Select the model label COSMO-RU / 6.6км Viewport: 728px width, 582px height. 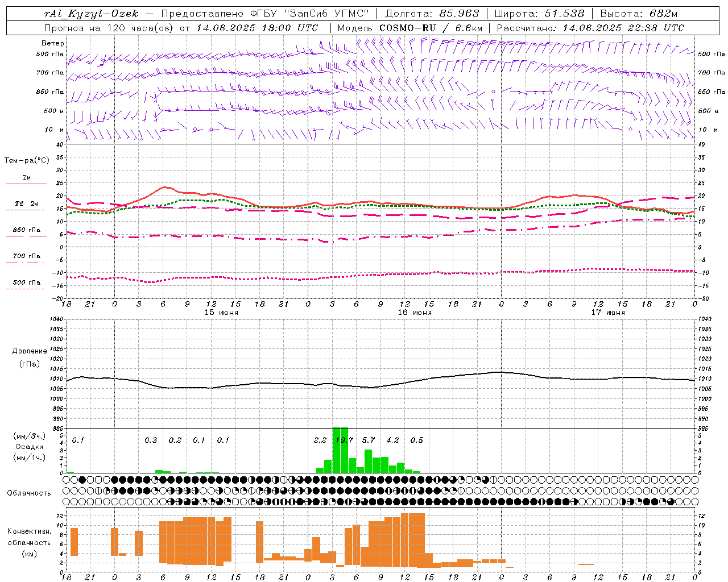431,28
